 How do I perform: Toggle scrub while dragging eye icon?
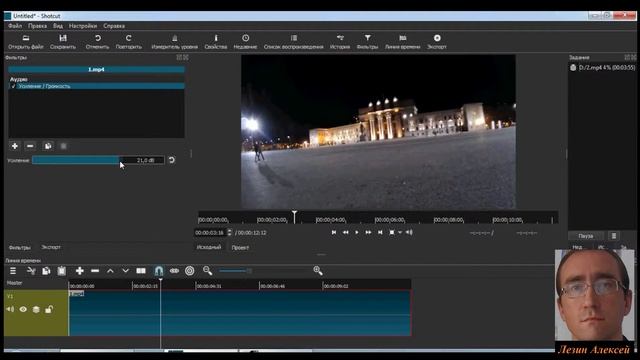(174, 271)
